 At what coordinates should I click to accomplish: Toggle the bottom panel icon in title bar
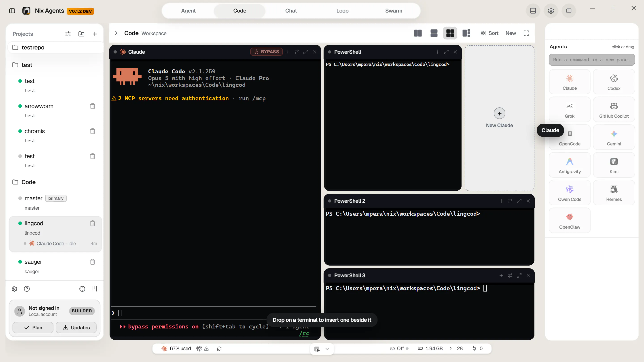pos(533,11)
